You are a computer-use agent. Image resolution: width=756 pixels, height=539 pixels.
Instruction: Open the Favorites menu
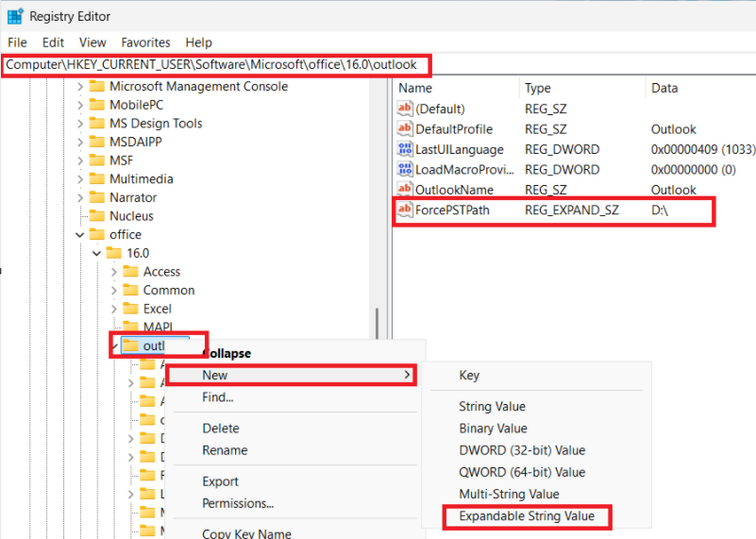click(145, 42)
